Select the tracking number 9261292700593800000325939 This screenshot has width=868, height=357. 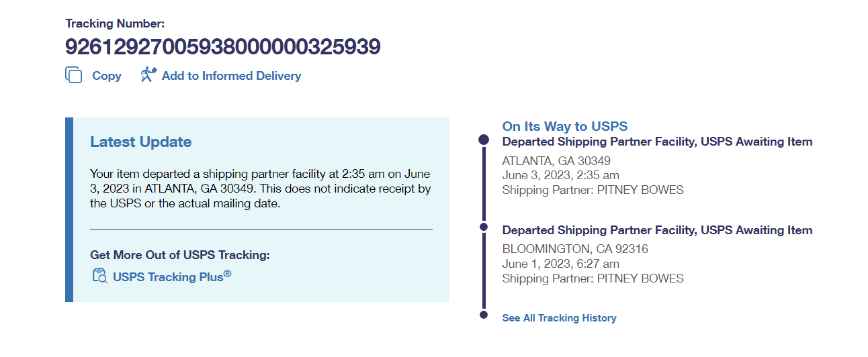222,46
